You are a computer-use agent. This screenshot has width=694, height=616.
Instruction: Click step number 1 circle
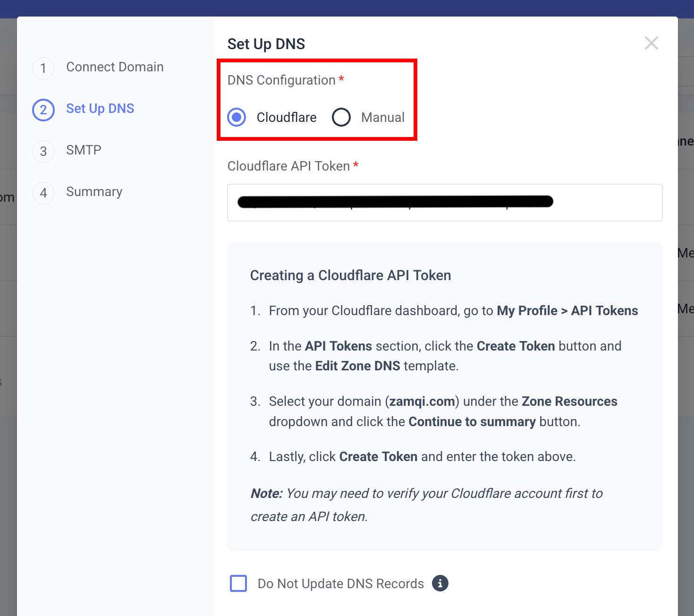[43, 68]
